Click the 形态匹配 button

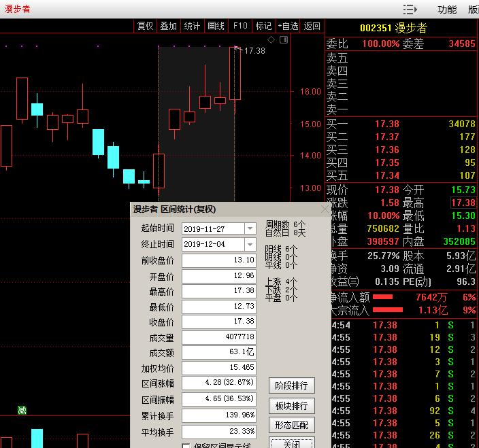(292, 426)
